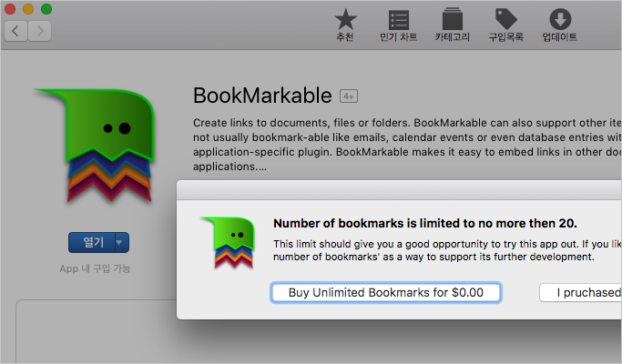Open the 추천 (Featured) tab
The height and width of the screenshot is (364, 622).
[345, 25]
